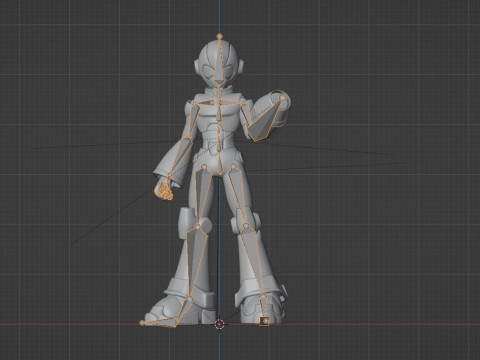Select the head bone inside the helmet

pyautogui.click(x=219, y=62)
